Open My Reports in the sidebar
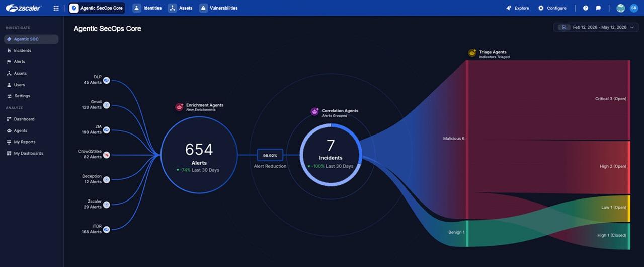Screen dimensions: 644x267 [x=31, y=142]
